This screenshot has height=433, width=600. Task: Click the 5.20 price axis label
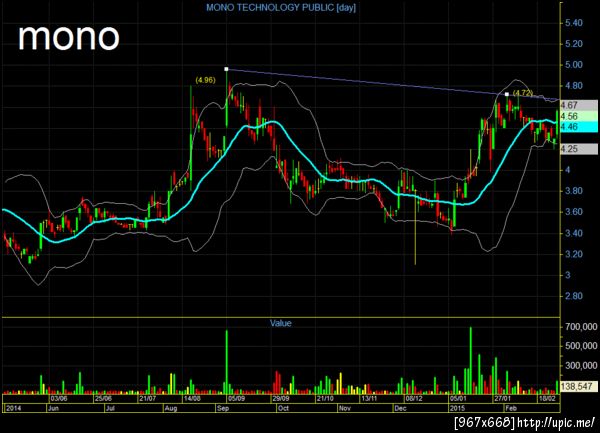(574, 44)
